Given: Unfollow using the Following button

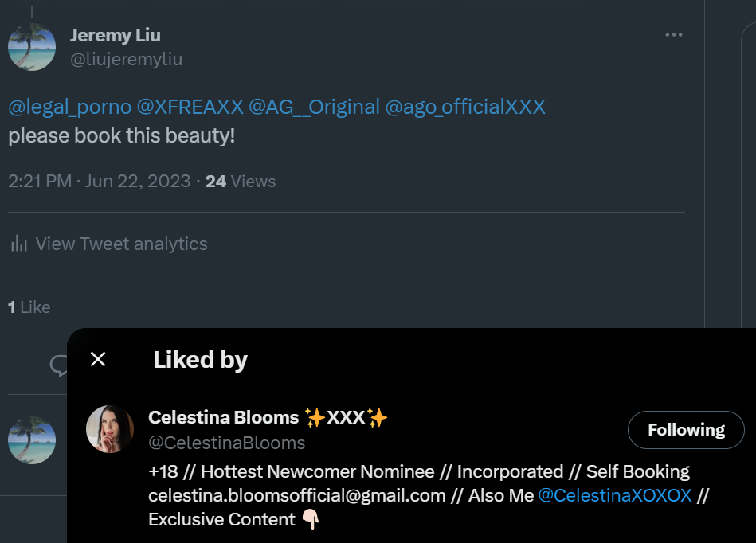Looking at the screenshot, I should click(x=685, y=430).
